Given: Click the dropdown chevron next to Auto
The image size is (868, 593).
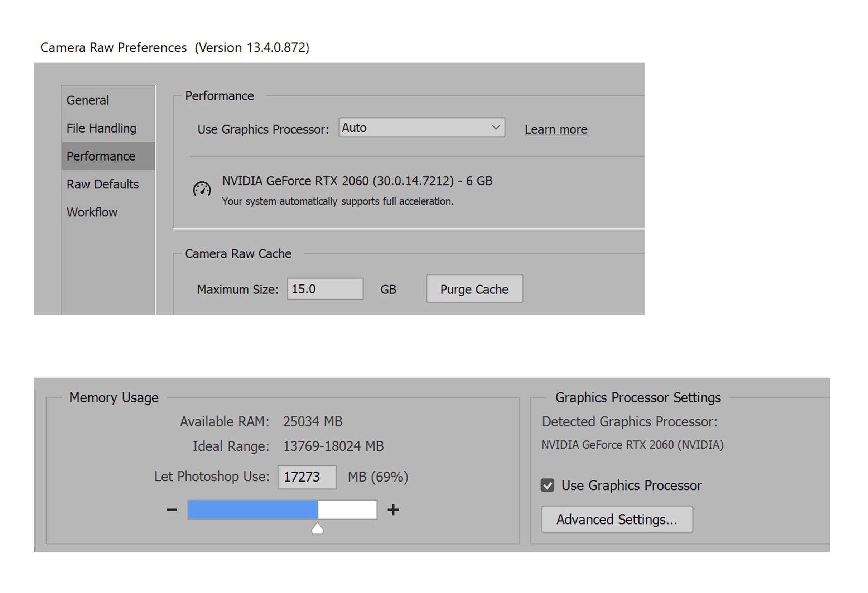Looking at the screenshot, I should [x=496, y=128].
